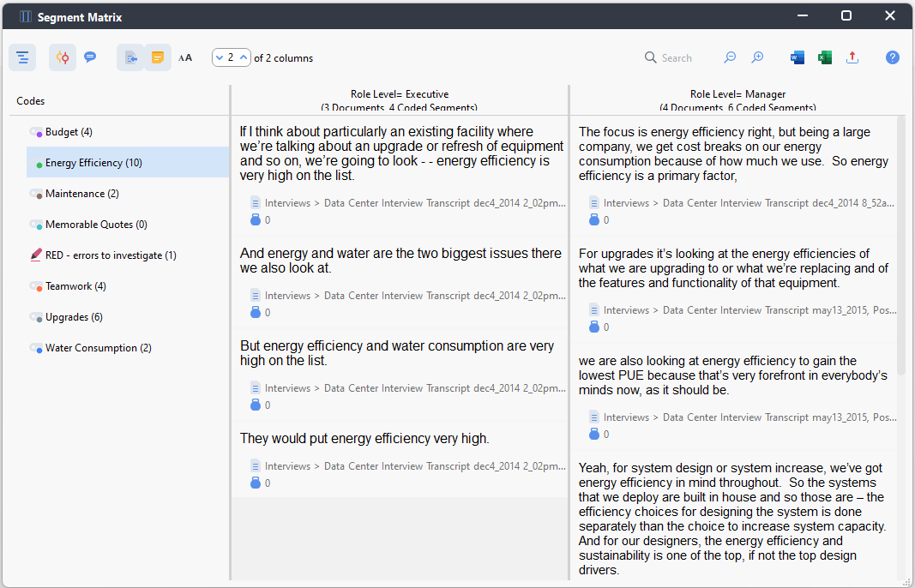The height and width of the screenshot is (588, 915).
Task: Toggle the document origin display icon
Action: click(x=130, y=57)
